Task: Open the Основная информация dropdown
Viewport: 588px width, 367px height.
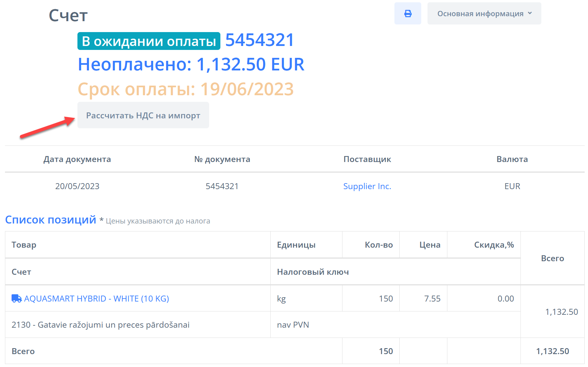Action: tap(480, 14)
